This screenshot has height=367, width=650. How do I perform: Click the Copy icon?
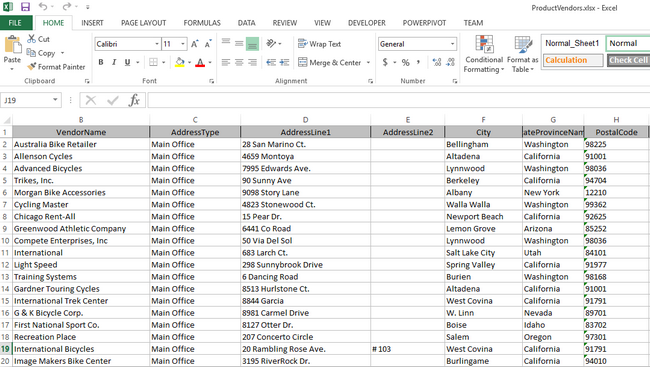31,53
